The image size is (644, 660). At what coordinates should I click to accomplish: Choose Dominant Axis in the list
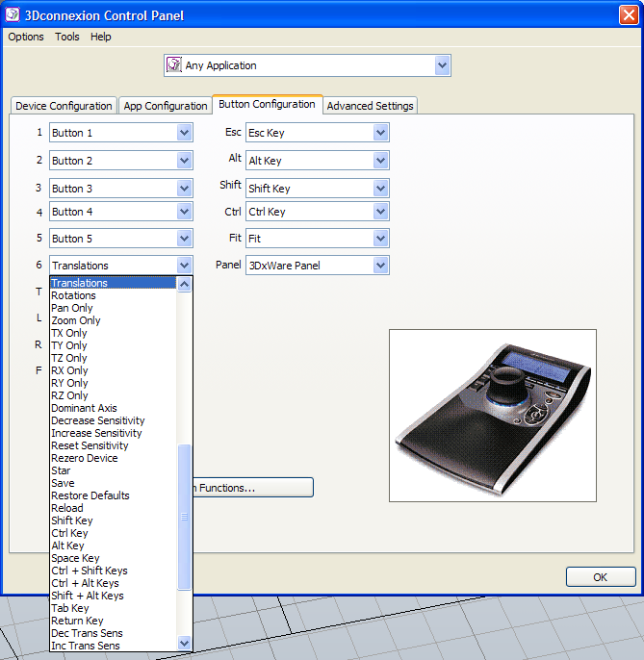84,408
